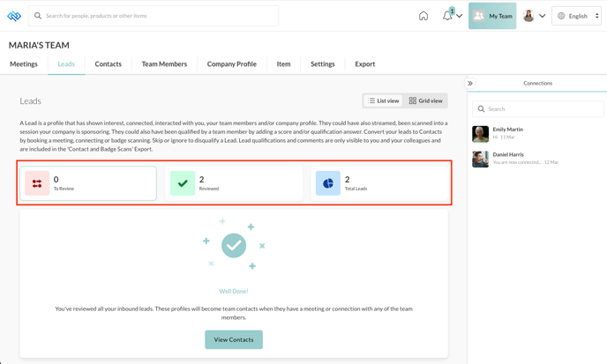Click the app logo in top left
The image size is (607, 364).
coord(14,16)
